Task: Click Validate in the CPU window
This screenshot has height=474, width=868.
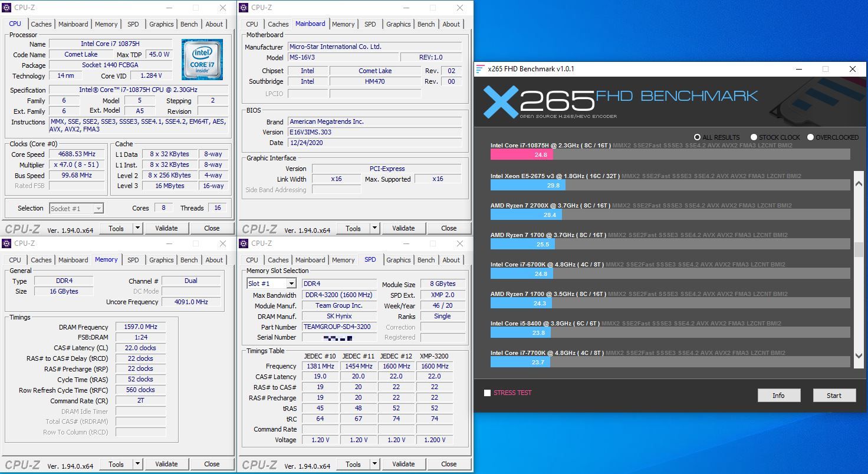Action: (x=166, y=228)
